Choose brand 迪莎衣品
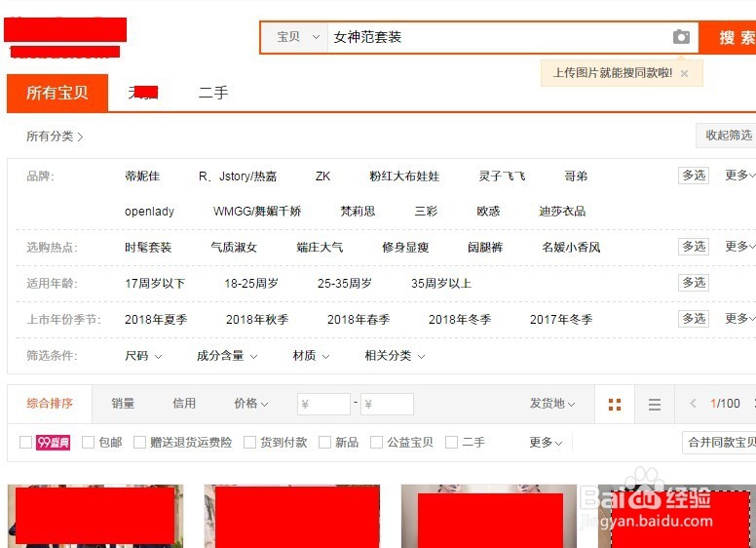The width and height of the screenshot is (756, 548). 562,212
